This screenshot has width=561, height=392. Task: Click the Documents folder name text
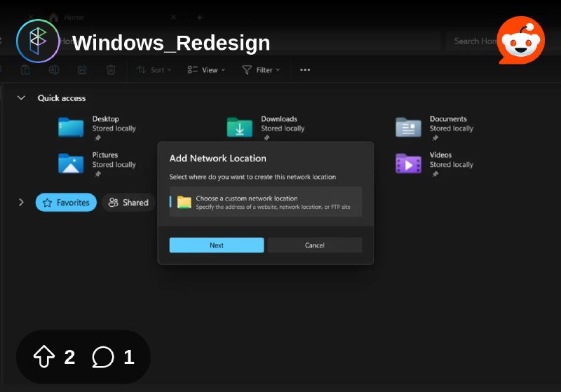(x=448, y=119)
